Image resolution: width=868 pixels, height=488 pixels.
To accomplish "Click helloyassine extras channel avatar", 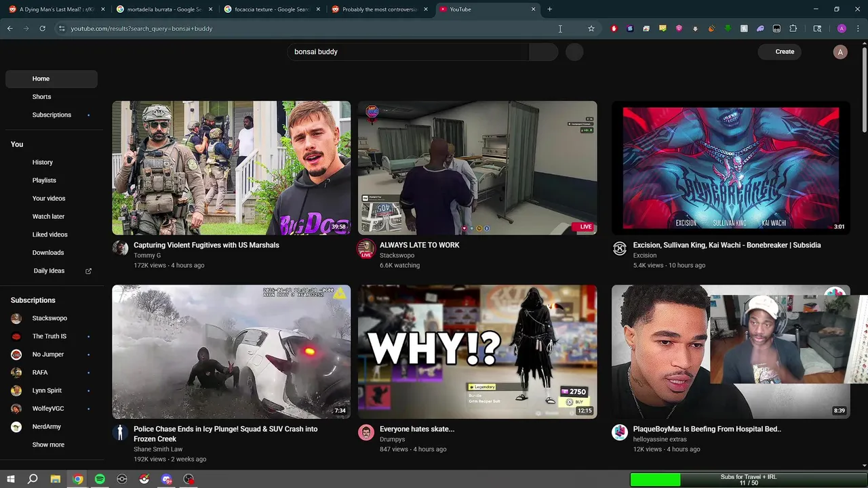I will click(620, 432).
